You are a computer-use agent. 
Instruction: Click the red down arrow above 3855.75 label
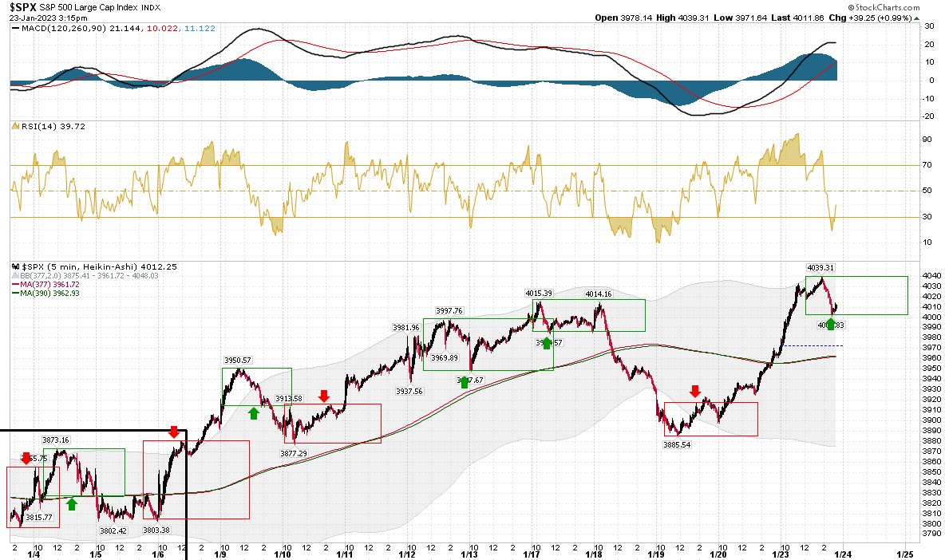pos(26,458)
